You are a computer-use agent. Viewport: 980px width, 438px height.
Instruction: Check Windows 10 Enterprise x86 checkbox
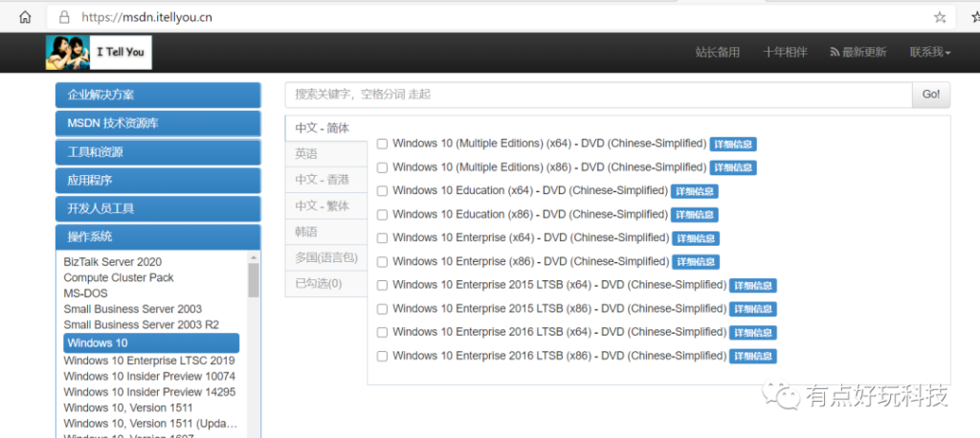(x=382, y=262)
